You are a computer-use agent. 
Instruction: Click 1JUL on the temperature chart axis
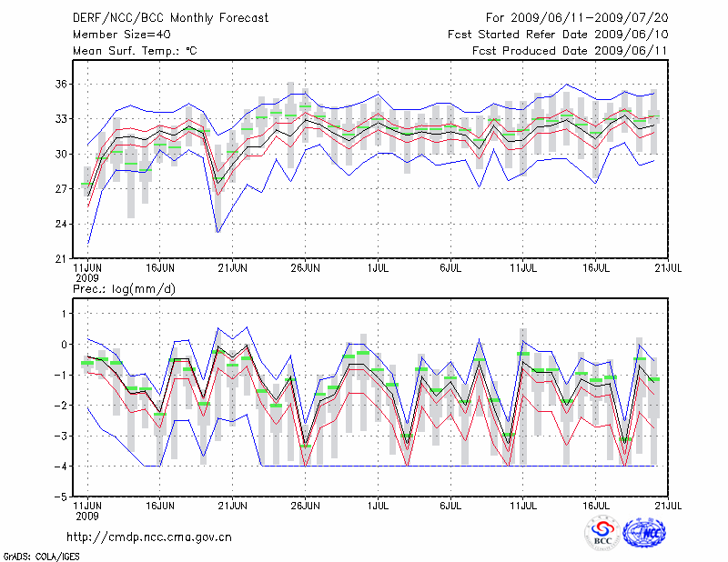click(378, 269)
